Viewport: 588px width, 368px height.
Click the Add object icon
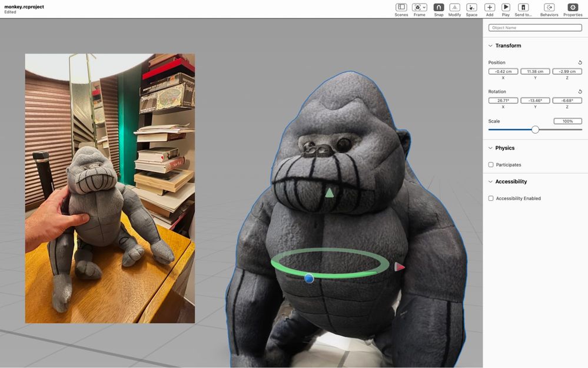[489, 7]
